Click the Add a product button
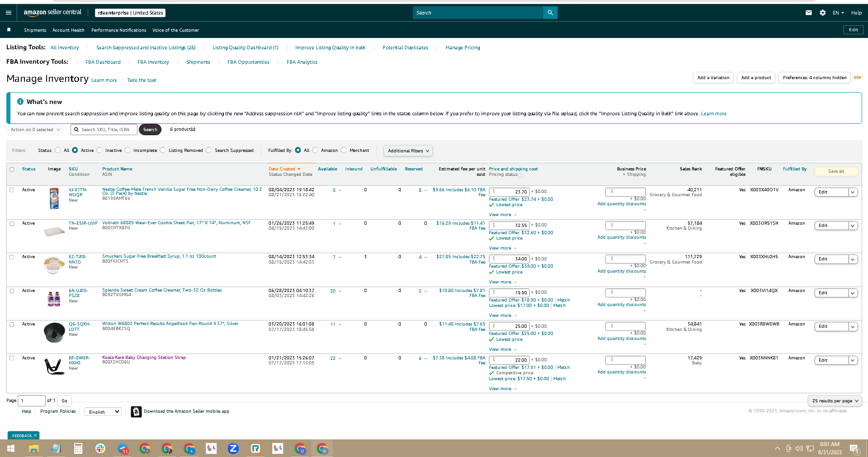The image size is (868, 457). [756, 78]
